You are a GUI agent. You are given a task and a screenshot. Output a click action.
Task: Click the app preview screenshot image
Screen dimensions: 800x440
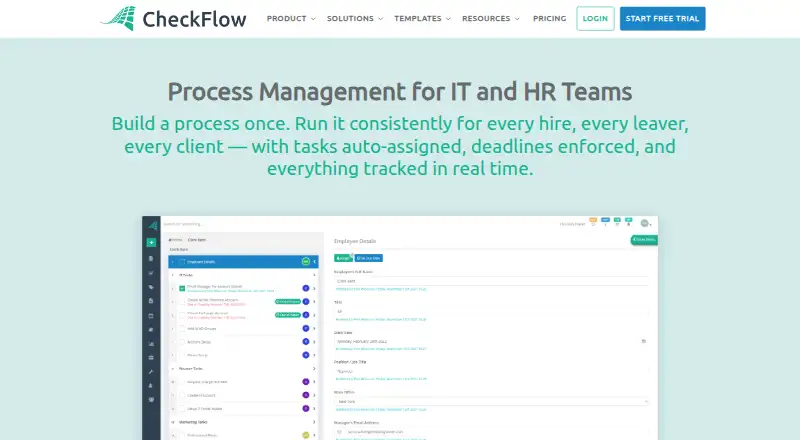point(400,328)
